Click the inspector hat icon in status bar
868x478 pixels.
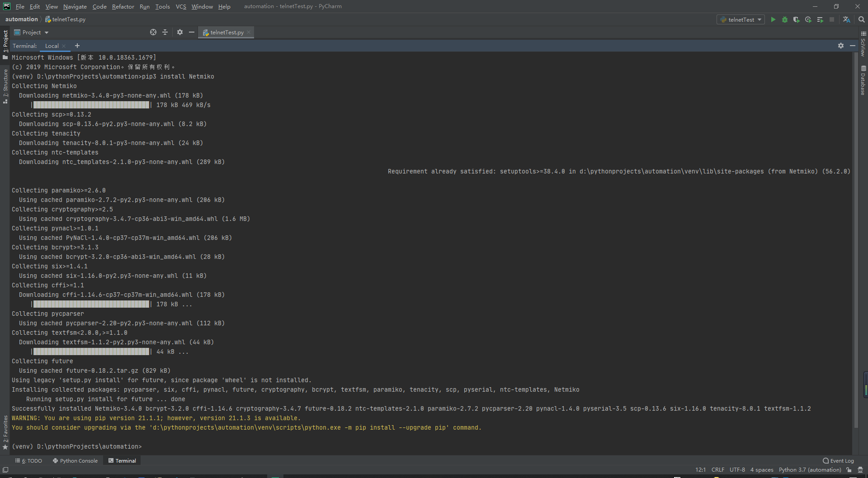click(860, 470)
